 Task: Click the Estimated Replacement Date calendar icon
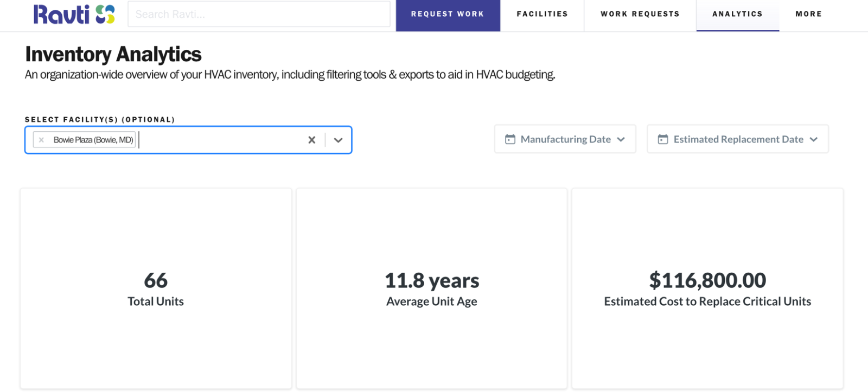point(663,139)
